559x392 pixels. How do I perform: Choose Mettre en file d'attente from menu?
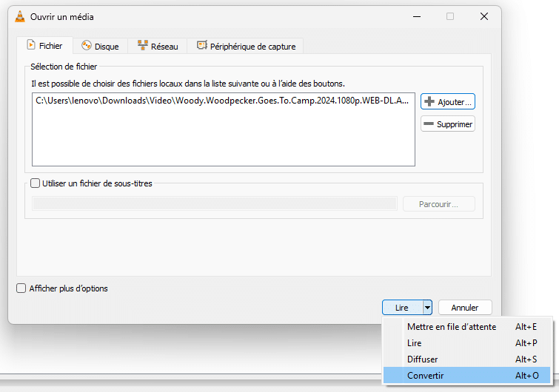click(452, 327)
